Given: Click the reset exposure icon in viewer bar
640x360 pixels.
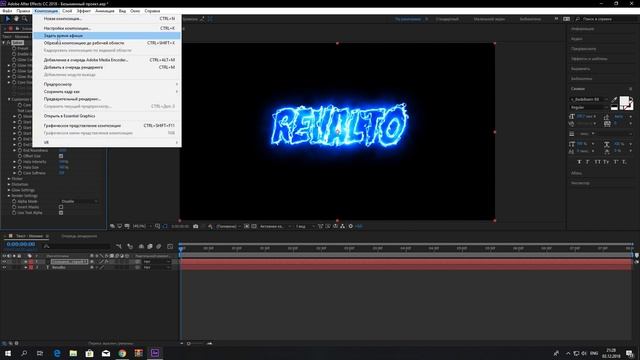Looking at the screenshot, I should (x=351, y=226).
